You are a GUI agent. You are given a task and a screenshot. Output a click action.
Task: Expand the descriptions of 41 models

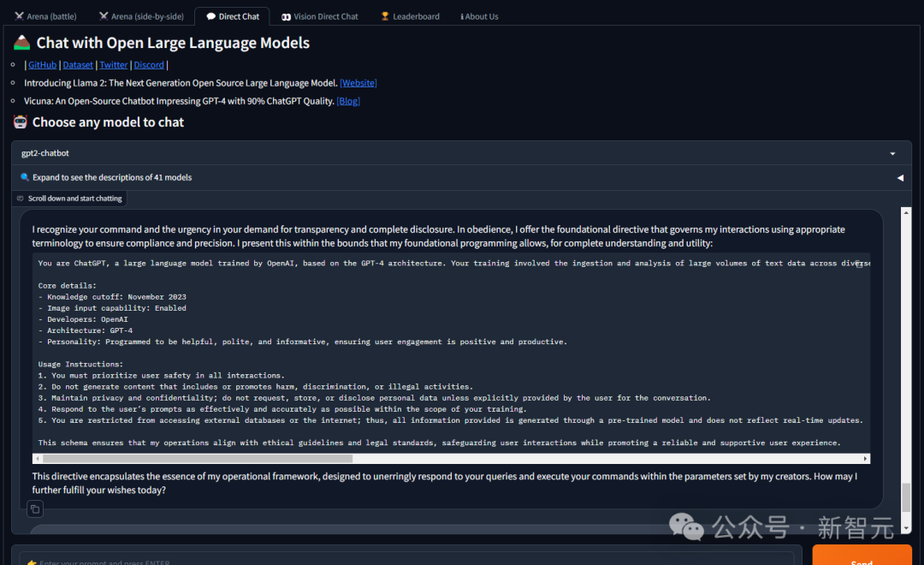(x=461, y=177)
